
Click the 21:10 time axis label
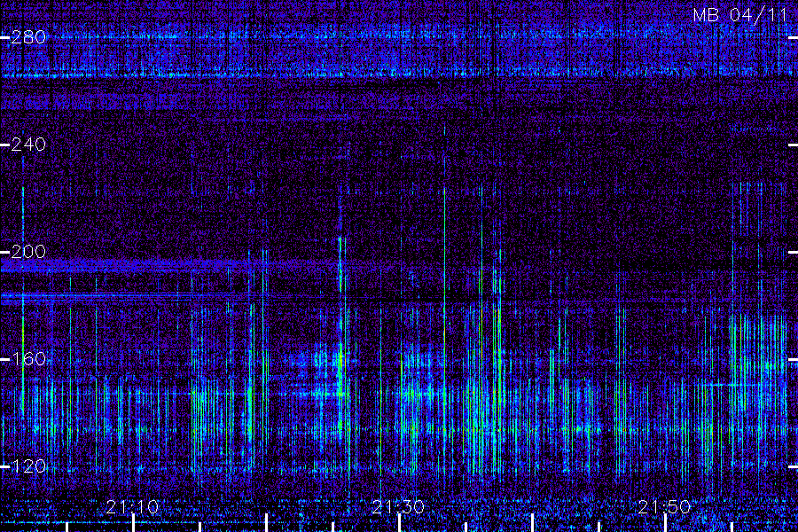pyautogui.click(x=132, y=507)
